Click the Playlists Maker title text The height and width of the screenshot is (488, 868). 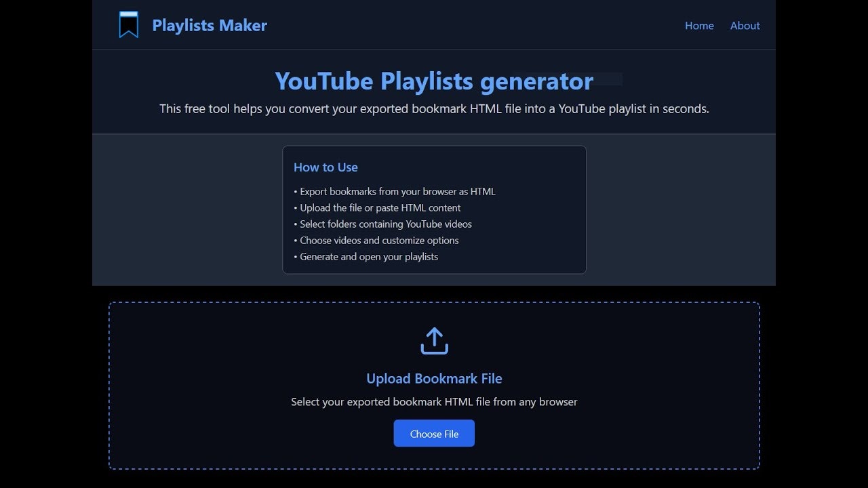210,25
